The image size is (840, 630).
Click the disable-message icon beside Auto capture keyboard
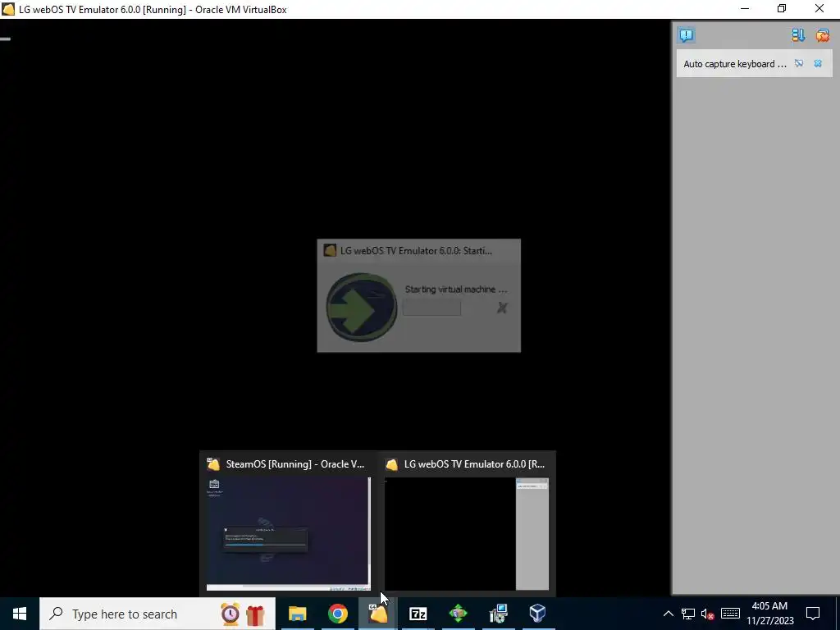799,63
